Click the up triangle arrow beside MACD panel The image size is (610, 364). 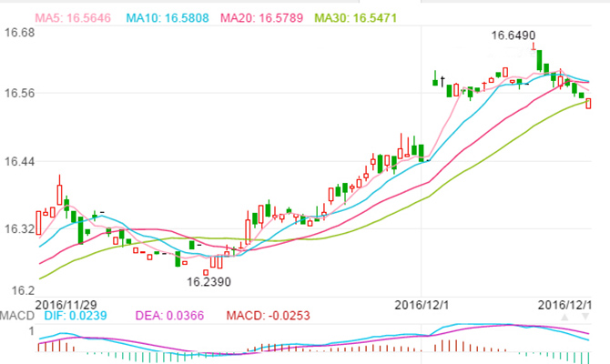[x=564, y=318]
